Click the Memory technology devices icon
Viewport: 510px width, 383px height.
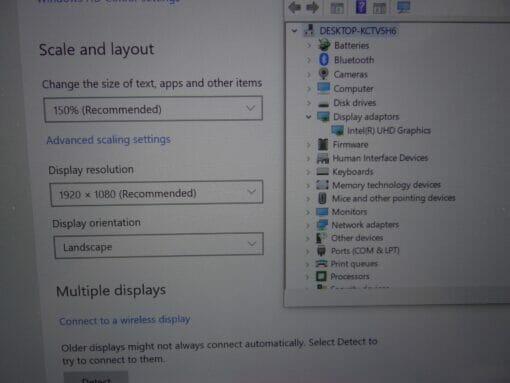(322, 185)
